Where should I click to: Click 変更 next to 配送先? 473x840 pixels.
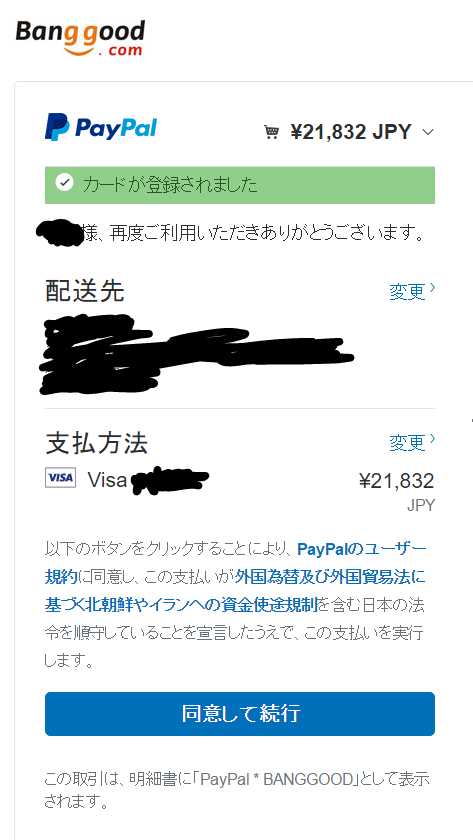coord(407,291)
